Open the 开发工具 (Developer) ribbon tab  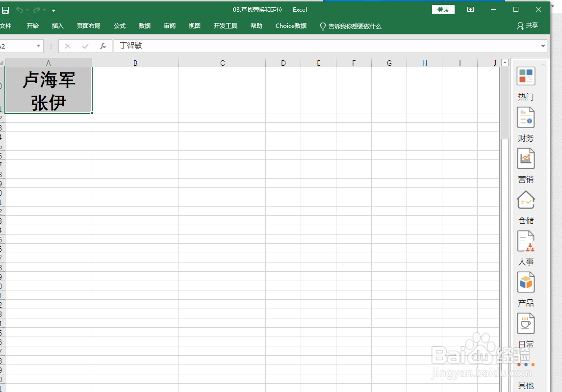tap(225, 26)
